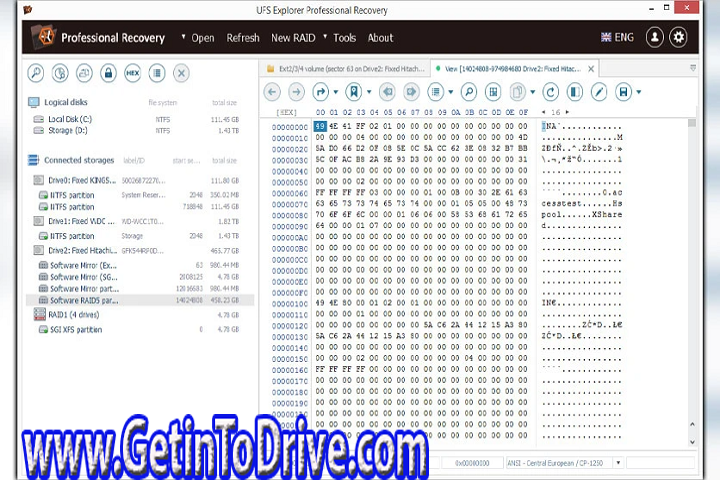Click the X close-storage icon in left toolbar
Viewport: 720px width, 480px height.
[x=181, y=73]
